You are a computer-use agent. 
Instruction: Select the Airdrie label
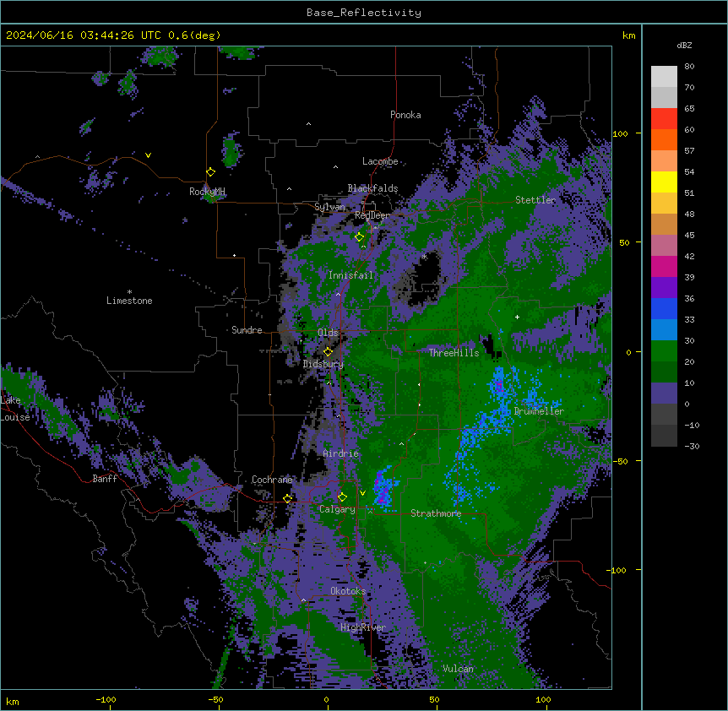[341, 453]
